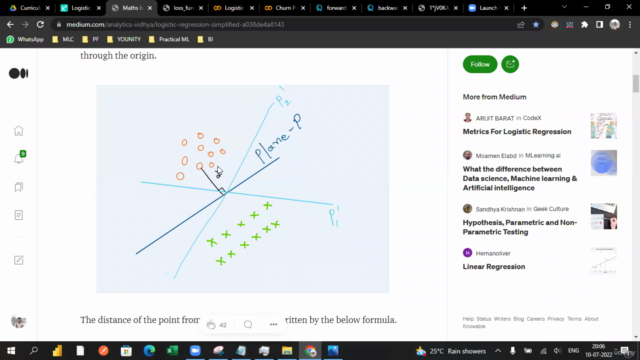Follow the author
The width and height of the screenshot is (640, 360).
coord(480,64)
